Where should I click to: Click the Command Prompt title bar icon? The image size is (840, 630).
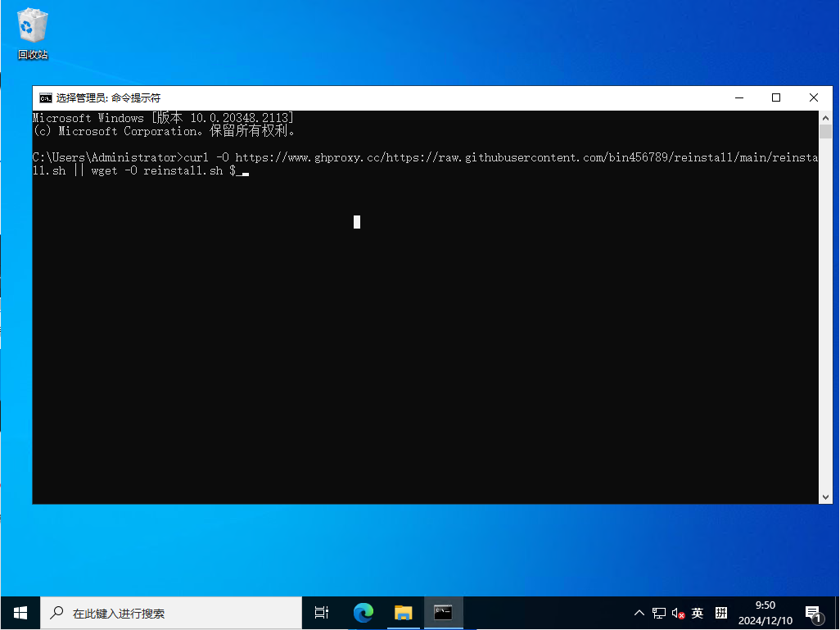point(46,97)
